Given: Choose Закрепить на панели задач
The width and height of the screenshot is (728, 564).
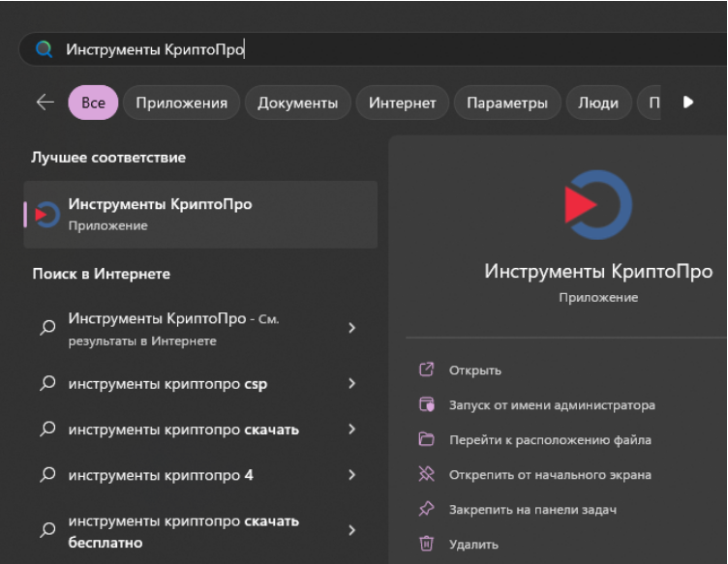Looking at the screenshot, I should coord(533,509).
